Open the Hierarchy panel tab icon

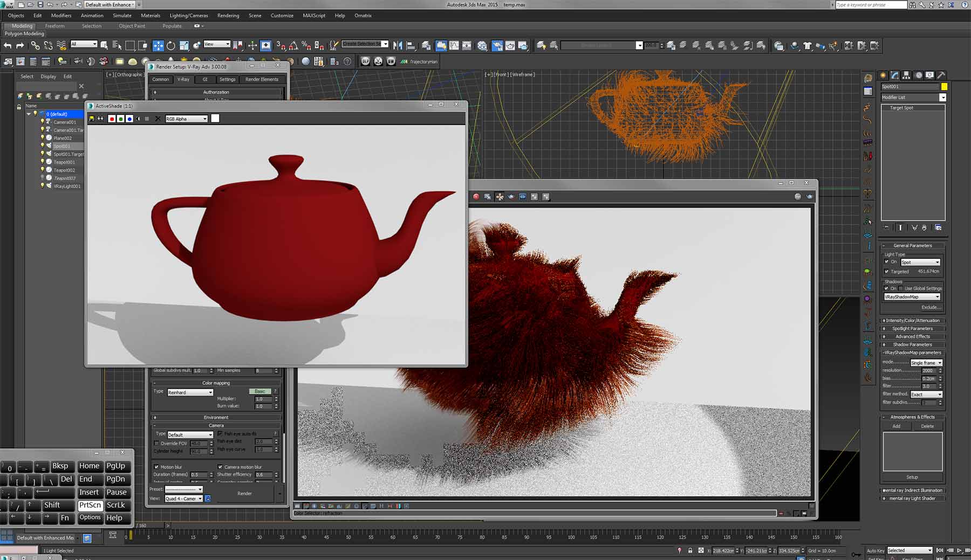[906, 75]
